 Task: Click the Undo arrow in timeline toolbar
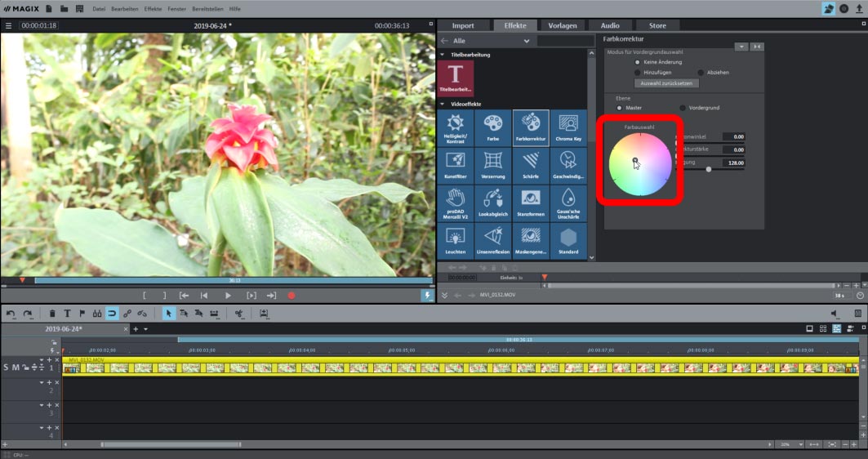tap(11, 314)
